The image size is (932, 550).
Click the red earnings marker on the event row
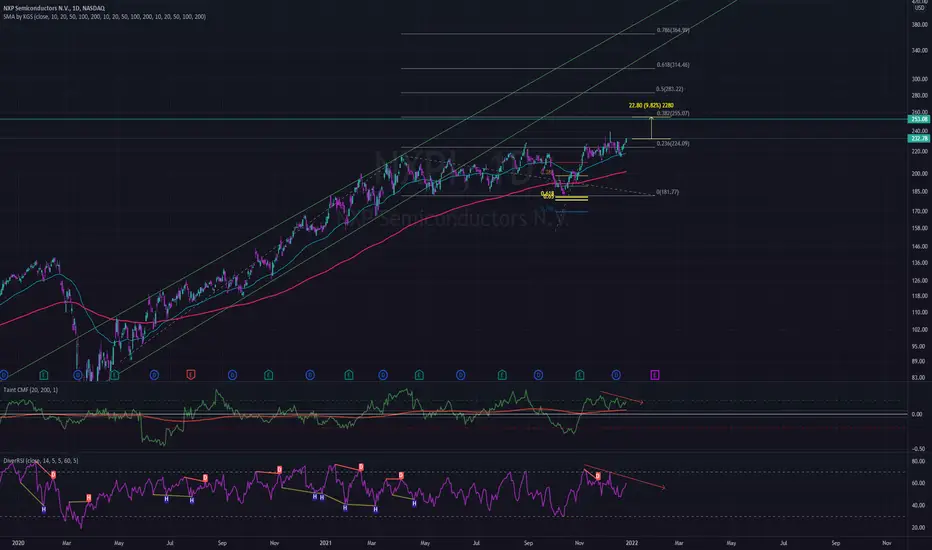tap(190, 375)
